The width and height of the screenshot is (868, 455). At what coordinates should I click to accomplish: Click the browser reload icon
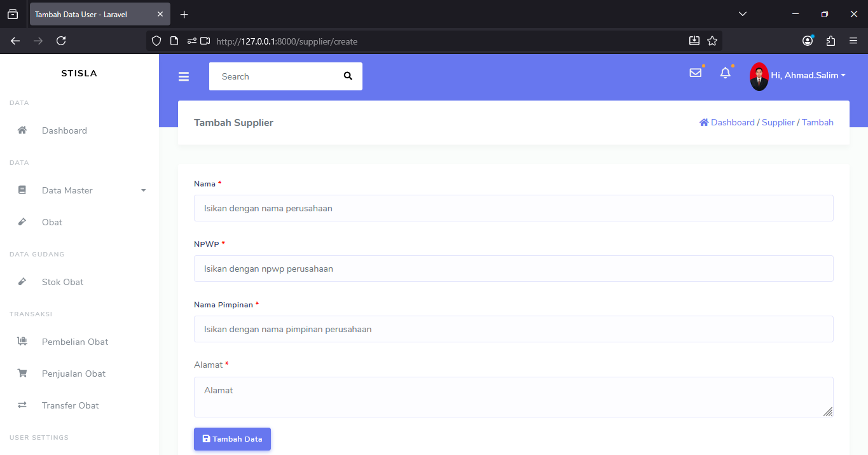tap(61, 41)
